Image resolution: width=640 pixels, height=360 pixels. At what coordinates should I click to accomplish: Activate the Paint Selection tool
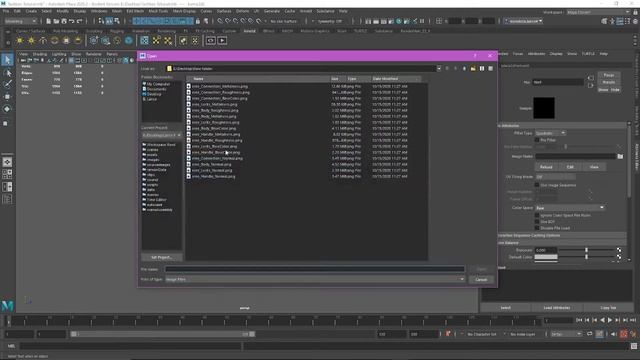7,84
